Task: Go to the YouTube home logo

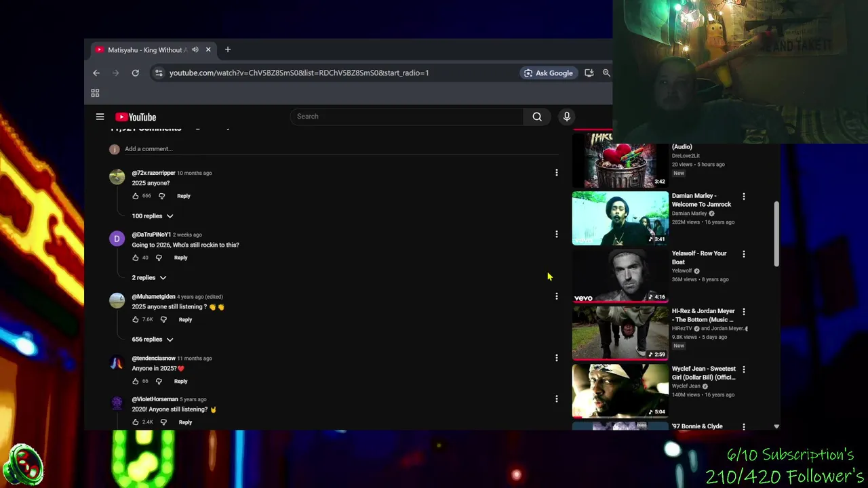Action: click(136, 117)
